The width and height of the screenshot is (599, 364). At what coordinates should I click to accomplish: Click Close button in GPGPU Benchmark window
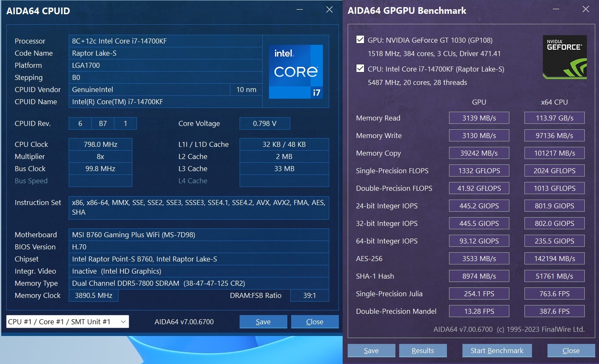pyautogui.click(x=571, y=351)
